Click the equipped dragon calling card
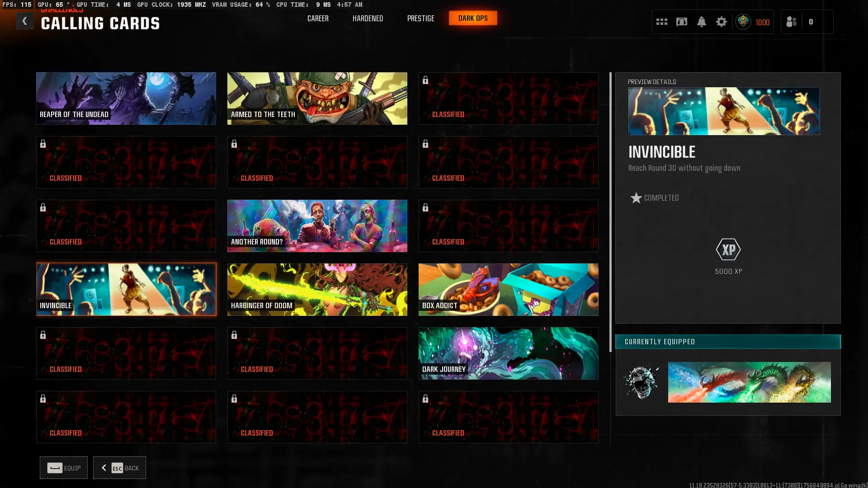The width and height of the screenshot is (868, 488). click(749, 382)
